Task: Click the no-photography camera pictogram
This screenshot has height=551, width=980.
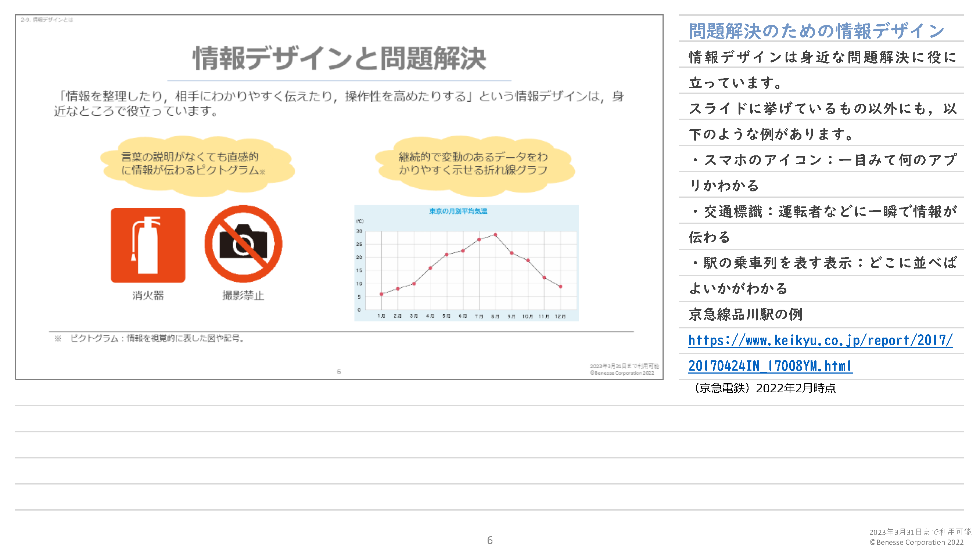Action: click(243, 244)
